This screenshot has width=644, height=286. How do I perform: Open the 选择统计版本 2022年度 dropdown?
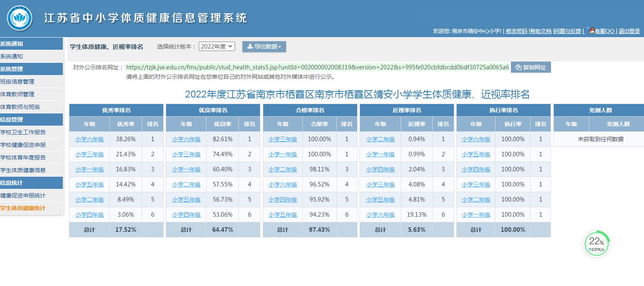(217, 47)
